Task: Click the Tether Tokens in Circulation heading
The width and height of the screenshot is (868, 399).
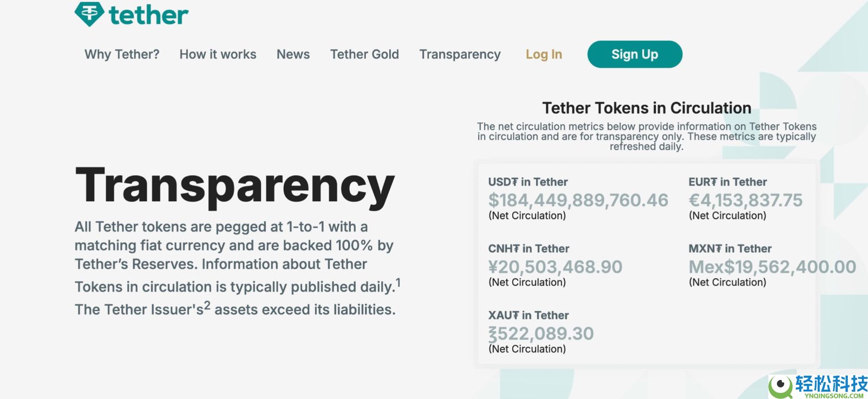Action: (647, 108)
